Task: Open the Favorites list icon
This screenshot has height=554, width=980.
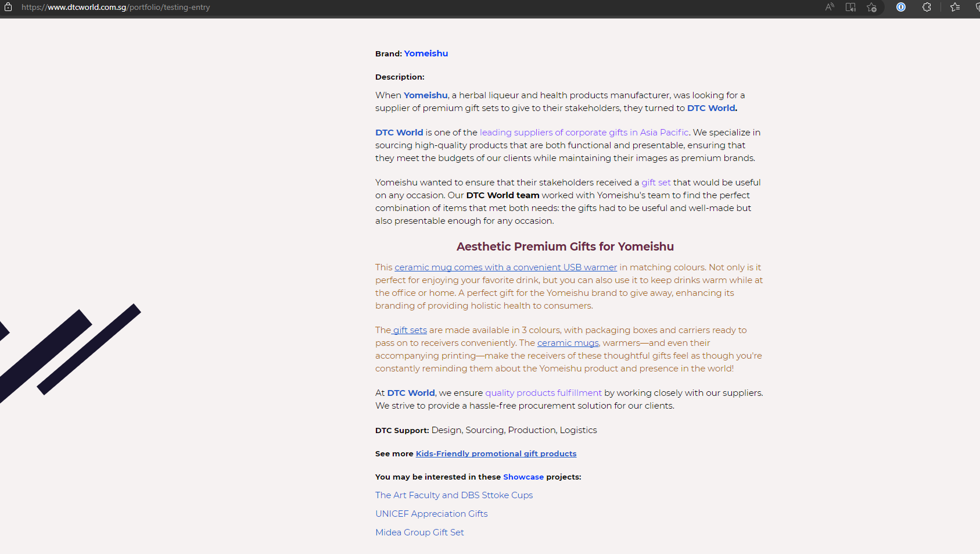Action: click(955, 7)
